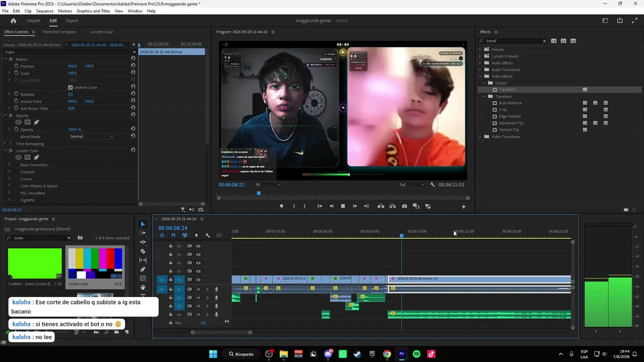Screen dimensions: 644x362
Task: Open the Blend Mode dropdown
Action: pyautogui.click(x=92, y=136)
